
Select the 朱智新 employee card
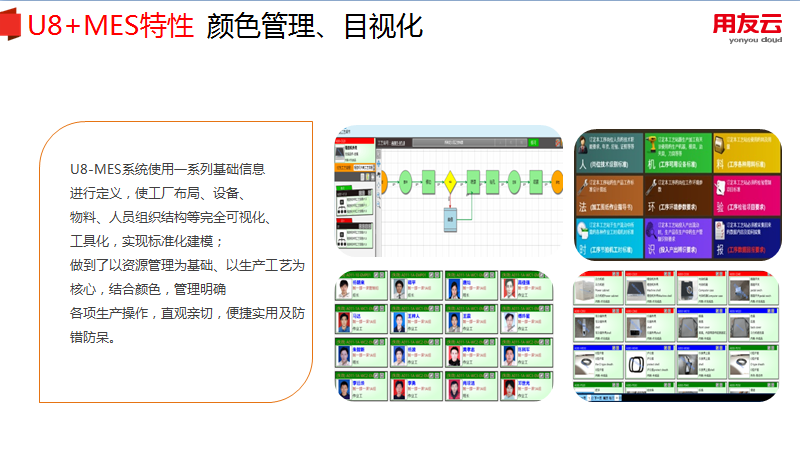(361, 352)
